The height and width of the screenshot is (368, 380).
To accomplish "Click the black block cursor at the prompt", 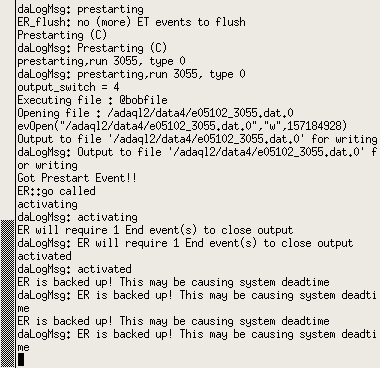I will [21, 360].
